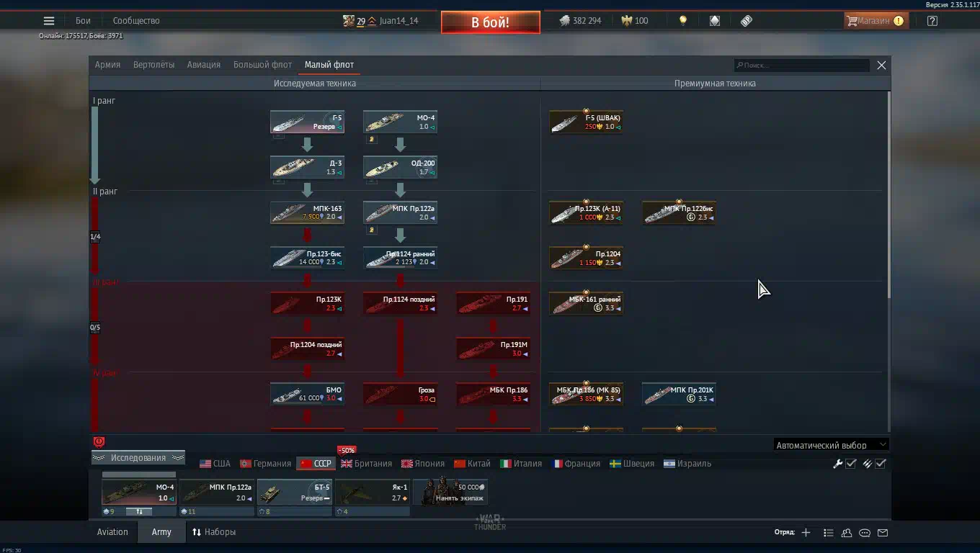This screenshot has width=980, height=553.
Task: Open the warbonds icon in top bar
Action: [x=715, y=21]
